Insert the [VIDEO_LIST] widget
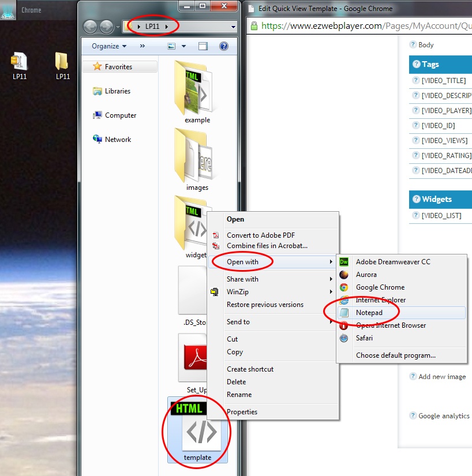 (x=441, y=216)
